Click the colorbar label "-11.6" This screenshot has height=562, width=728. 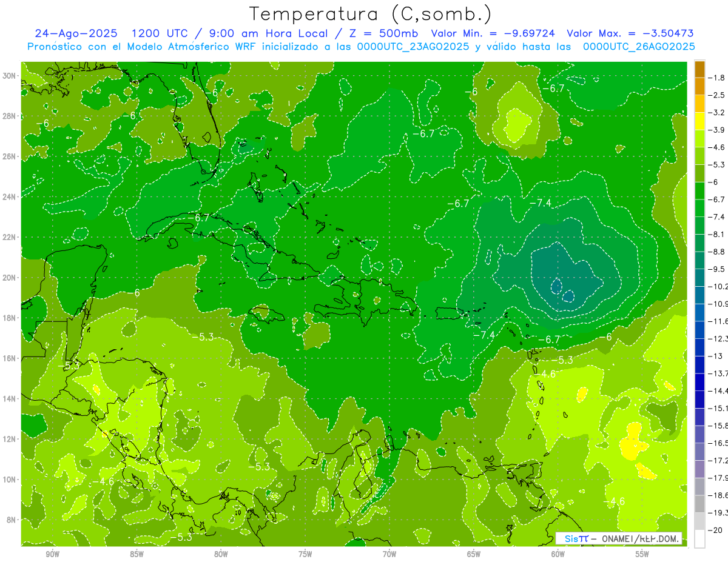pyautogui.click(x=718, y=321)
